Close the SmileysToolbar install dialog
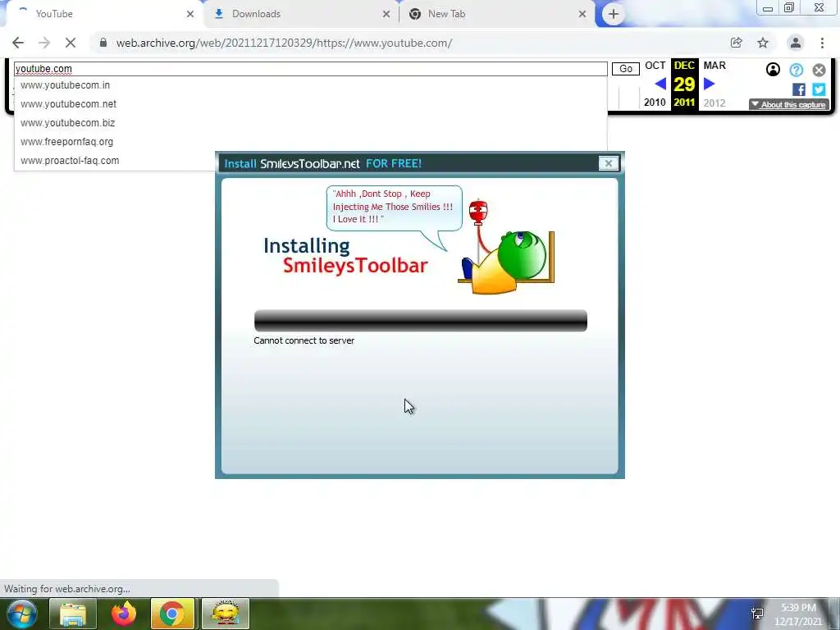This screenshot has width=840, height=630. point(608,163)
